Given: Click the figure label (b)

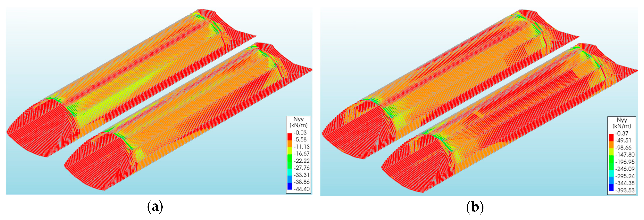Looking at the screenshot, I should [475, 207].
